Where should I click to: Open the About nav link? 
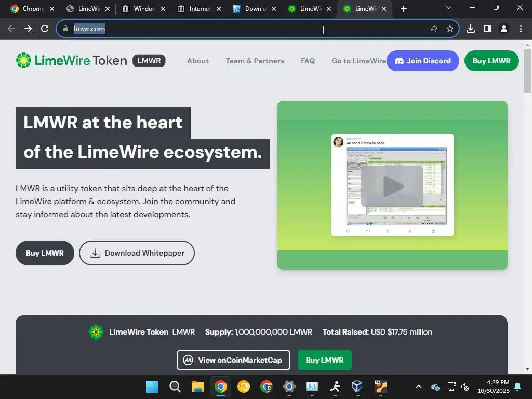(x=198, y=61)
